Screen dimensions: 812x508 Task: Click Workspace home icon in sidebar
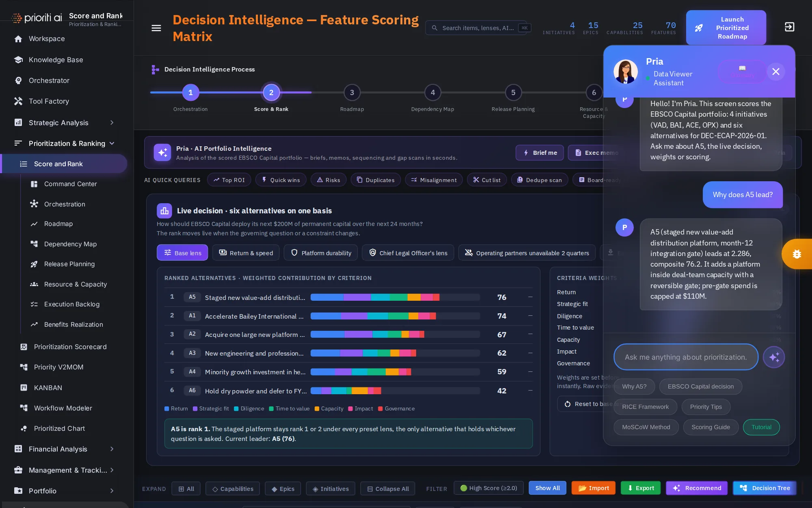tap(18, 39)
